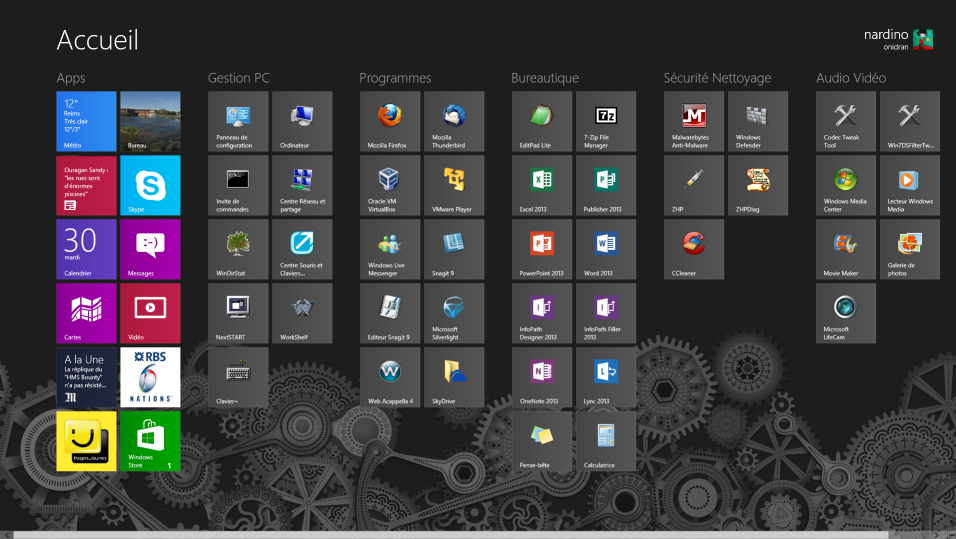Open Oracle VM VirtualBox
This screenshot has height=539, width=956.
(x=390, y=186)
